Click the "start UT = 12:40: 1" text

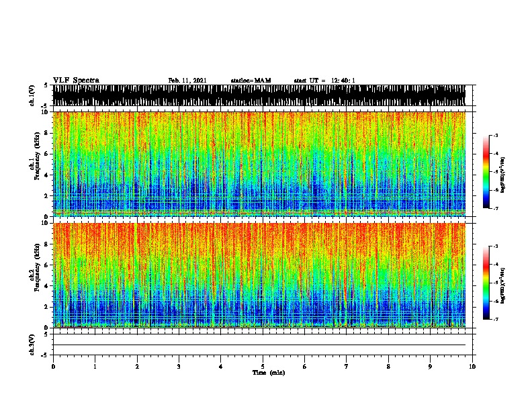coord(324,81)
